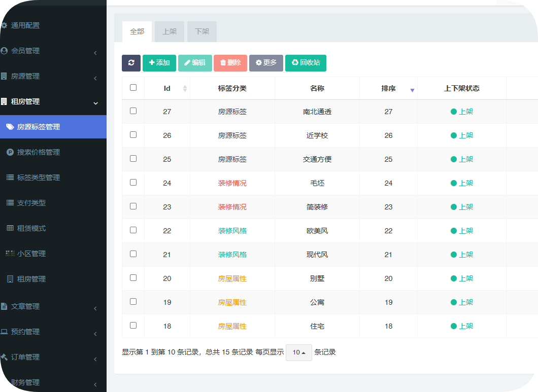Open the 回收站 recycle bin
The width and height of the screenshot is (538, 392).
coord(306,63)
